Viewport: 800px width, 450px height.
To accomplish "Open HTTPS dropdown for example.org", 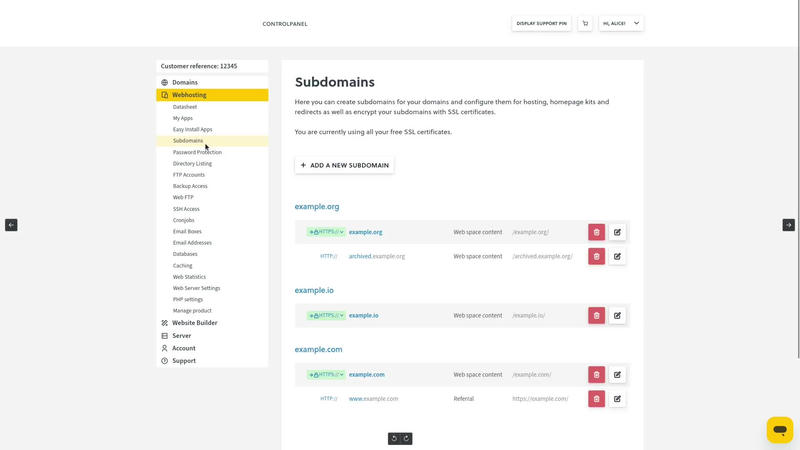I will click(x=326, y=232).
